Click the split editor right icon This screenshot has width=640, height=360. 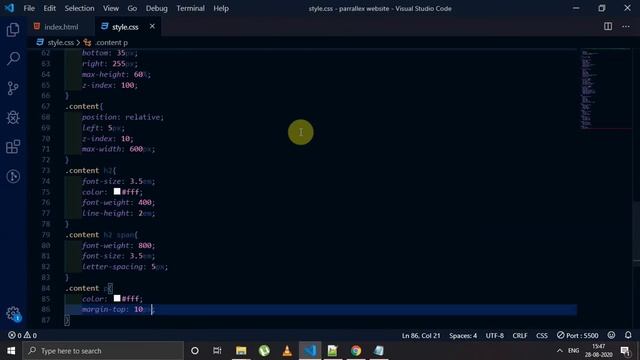point(608,27)
